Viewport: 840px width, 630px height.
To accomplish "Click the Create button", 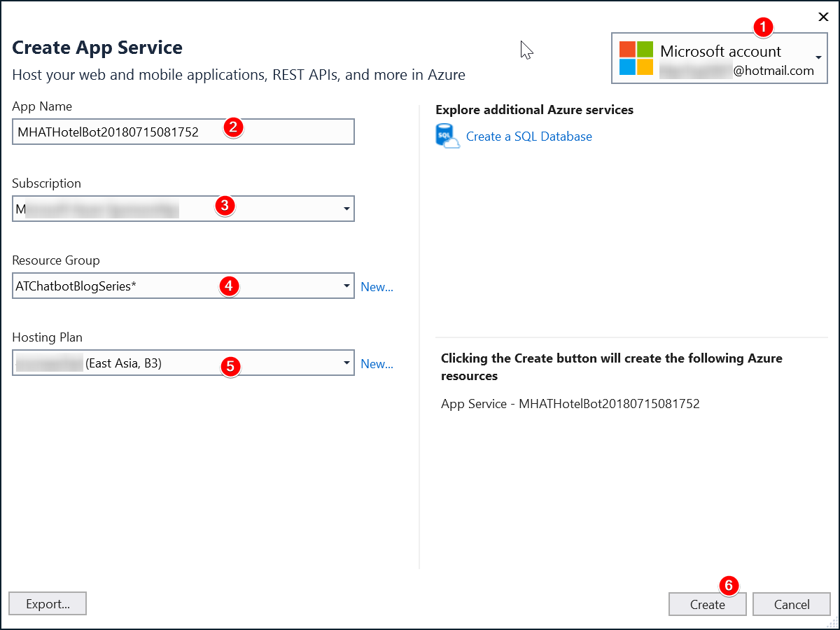I will point(708,604).
